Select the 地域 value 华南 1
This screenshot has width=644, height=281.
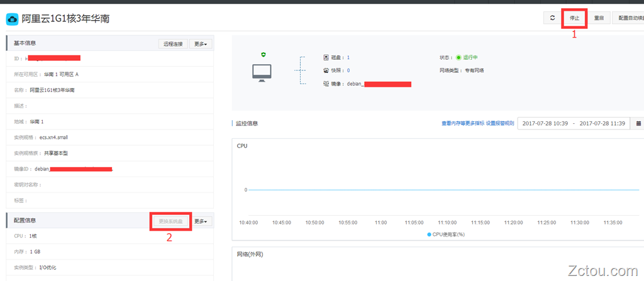point(36,121)
